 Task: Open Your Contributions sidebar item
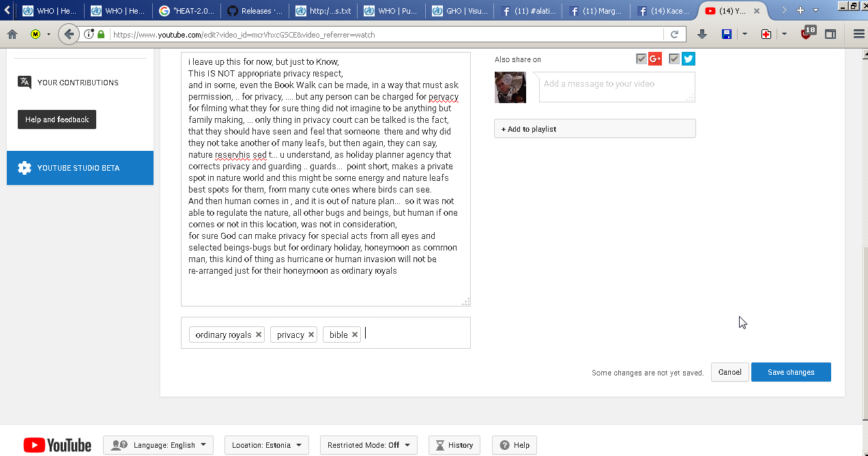78,83
